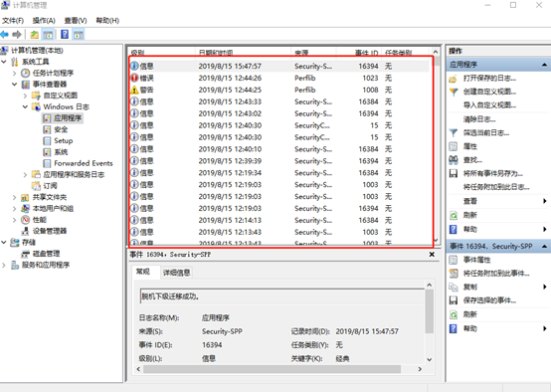
Task: Collapse the 事件查看器 node
Action: coord(14,84)
